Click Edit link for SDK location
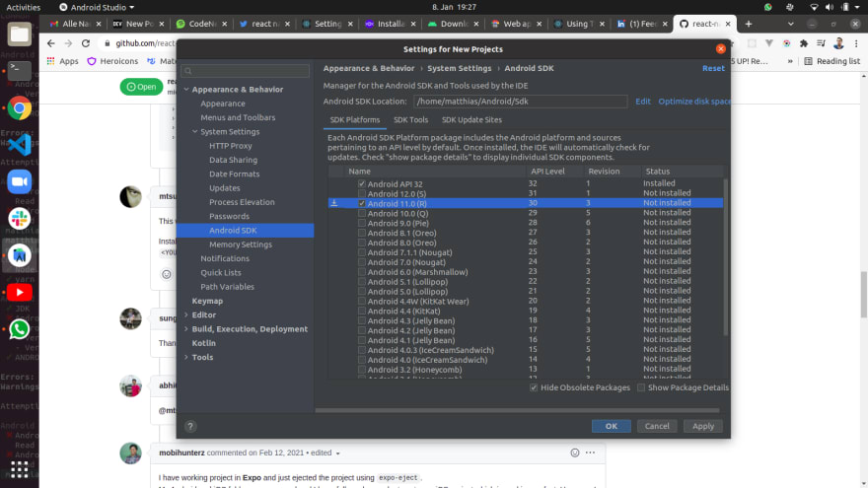 [643, 102]
